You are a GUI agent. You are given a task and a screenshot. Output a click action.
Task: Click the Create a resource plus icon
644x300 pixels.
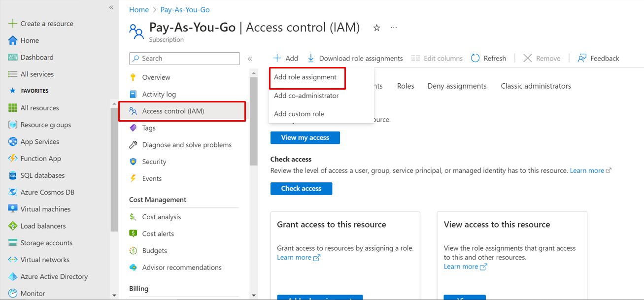[13, 24]
